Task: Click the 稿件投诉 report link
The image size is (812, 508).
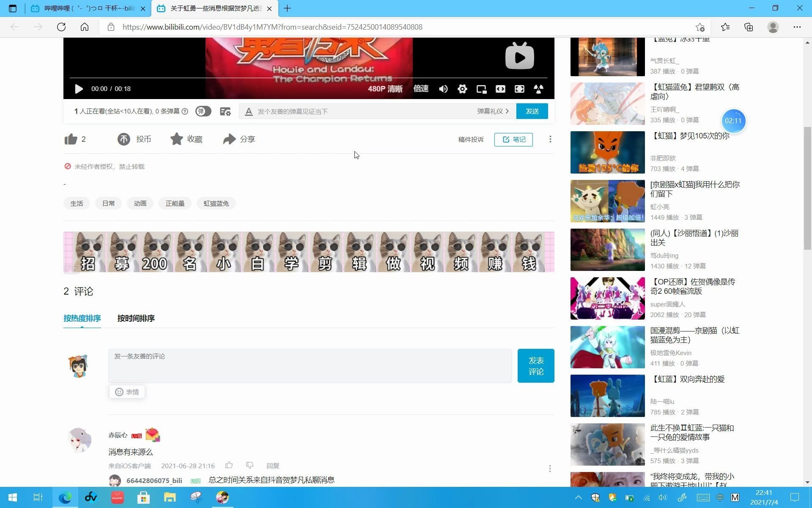Action: tap(471, 139)
